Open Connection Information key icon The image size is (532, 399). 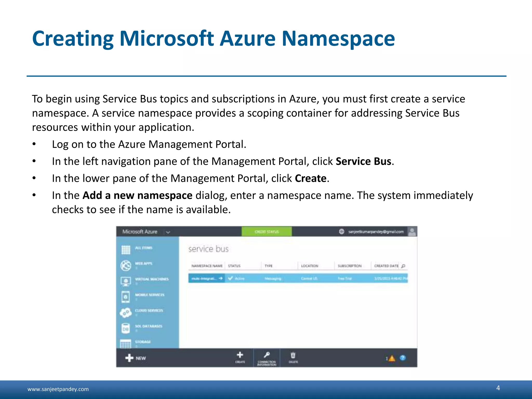point(267,355)
